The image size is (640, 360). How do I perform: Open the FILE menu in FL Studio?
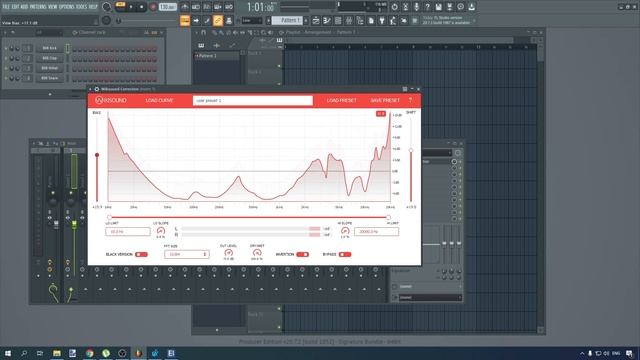pos(6,7)
